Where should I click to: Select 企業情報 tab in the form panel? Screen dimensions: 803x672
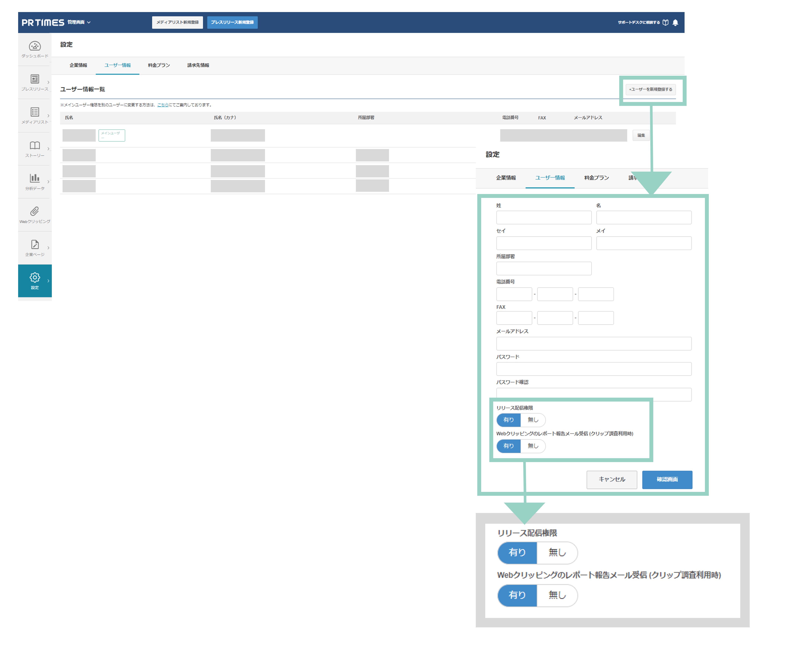coord(506,178)
